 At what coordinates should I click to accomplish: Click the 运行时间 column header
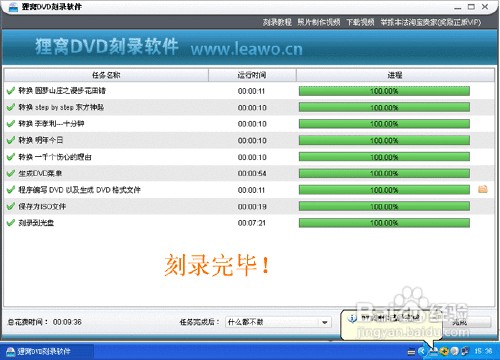(252, 75)
